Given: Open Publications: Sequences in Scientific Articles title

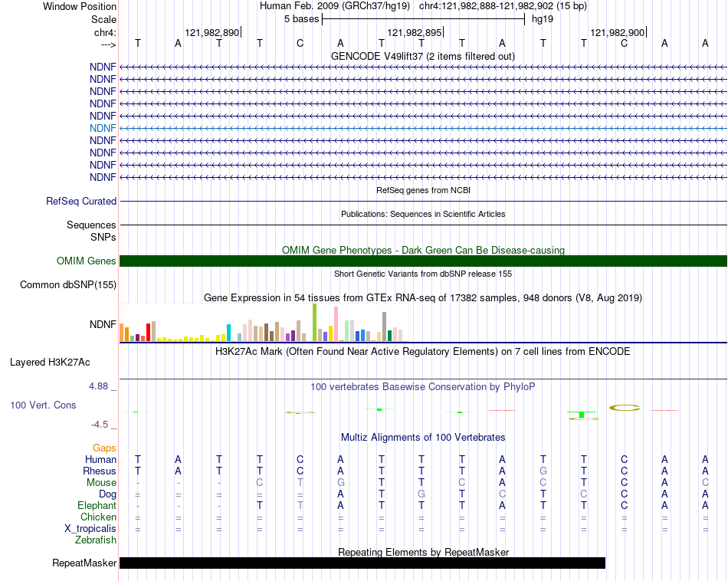Looking at the screenshot, I should [423, 214].
